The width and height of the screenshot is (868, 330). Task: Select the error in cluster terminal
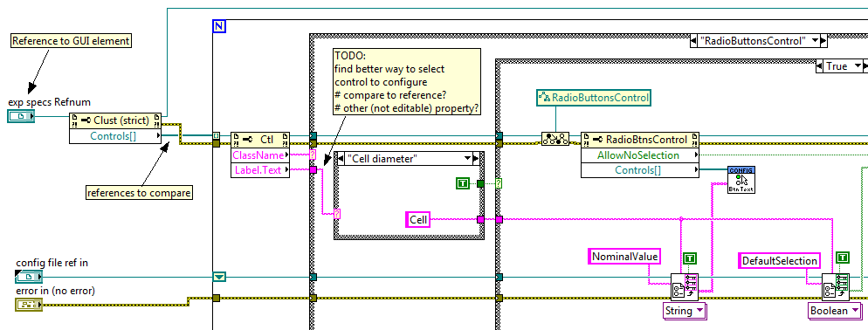pyautogui.click(x=29, y=304)
